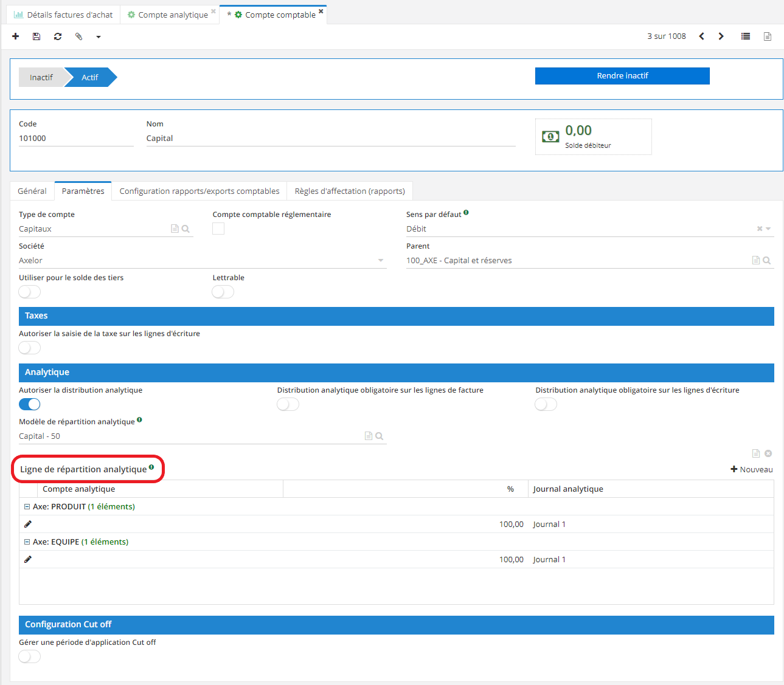Select the Compte comptable tab

click(274, 15)
